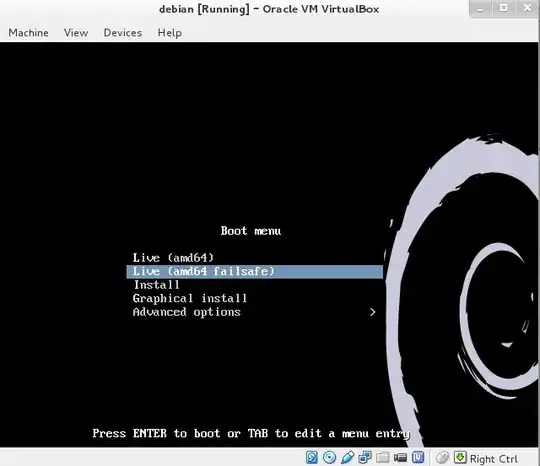Expand Advanced options submenu arrow
Image resolution: width=540 pixels, height=466 pixels.
pyautogui.click(x=372, y=312)
